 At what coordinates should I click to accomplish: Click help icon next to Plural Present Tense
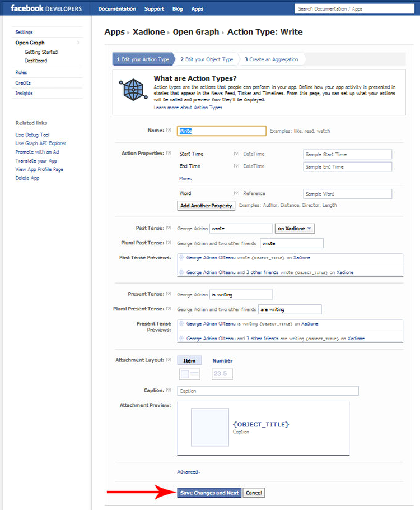pyautogui.click(x=169, y=309)
